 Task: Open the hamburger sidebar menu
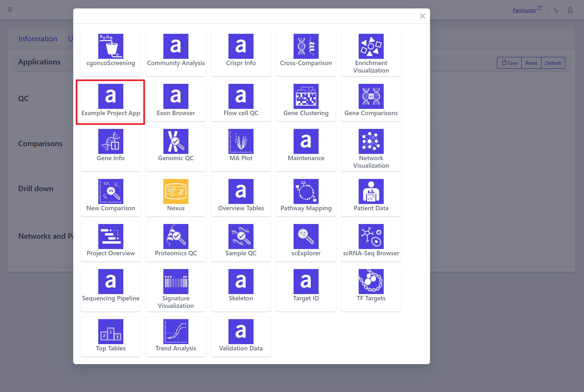(10, 10)
